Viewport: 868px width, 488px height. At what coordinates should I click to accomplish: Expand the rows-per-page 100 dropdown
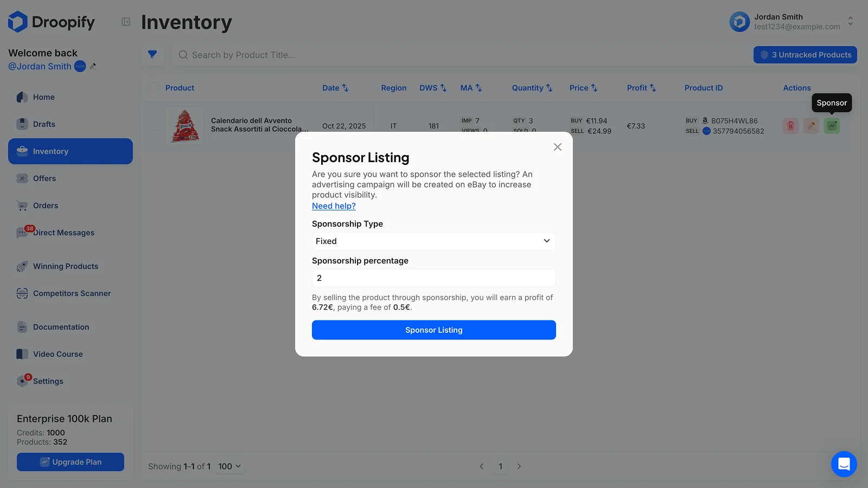(229, 466)
